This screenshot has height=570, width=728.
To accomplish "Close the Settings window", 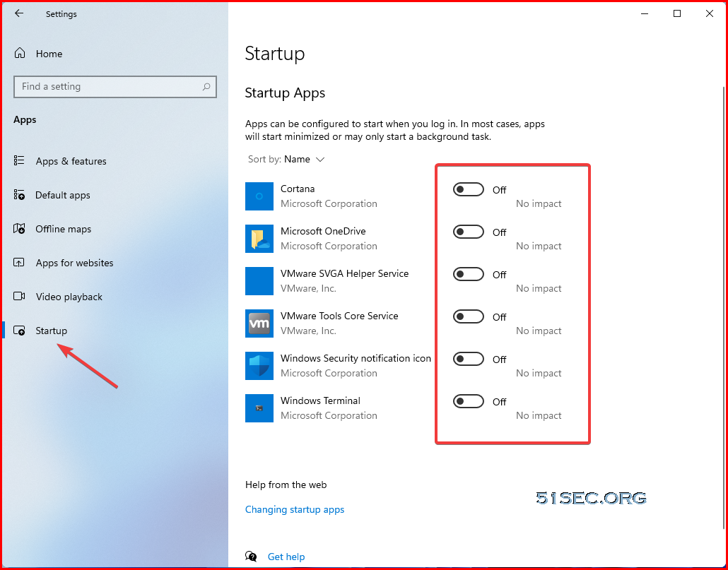I will click(710, 14).
